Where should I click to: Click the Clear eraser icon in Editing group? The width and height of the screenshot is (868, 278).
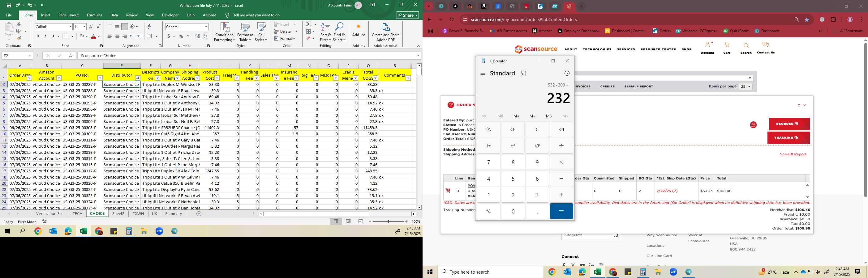pyautogui.click(x=308, y=38)
